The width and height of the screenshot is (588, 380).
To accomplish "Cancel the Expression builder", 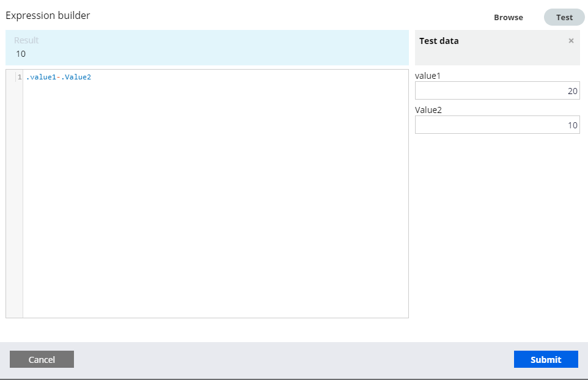I will (42, 359).
